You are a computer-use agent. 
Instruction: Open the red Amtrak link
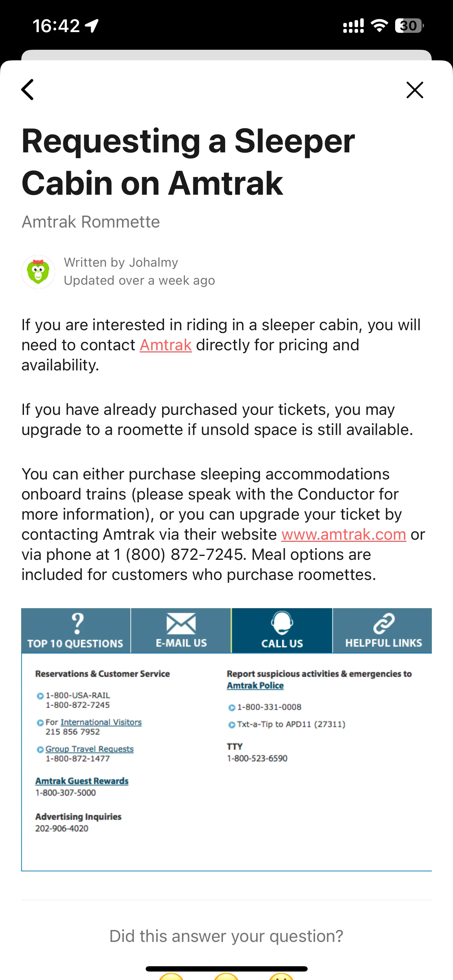coord(165,345)
